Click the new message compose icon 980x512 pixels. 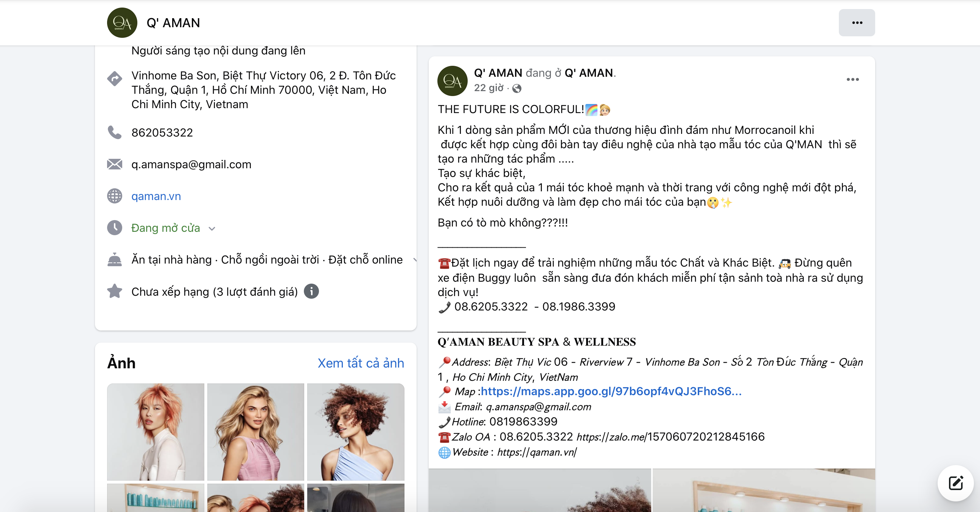955,483
